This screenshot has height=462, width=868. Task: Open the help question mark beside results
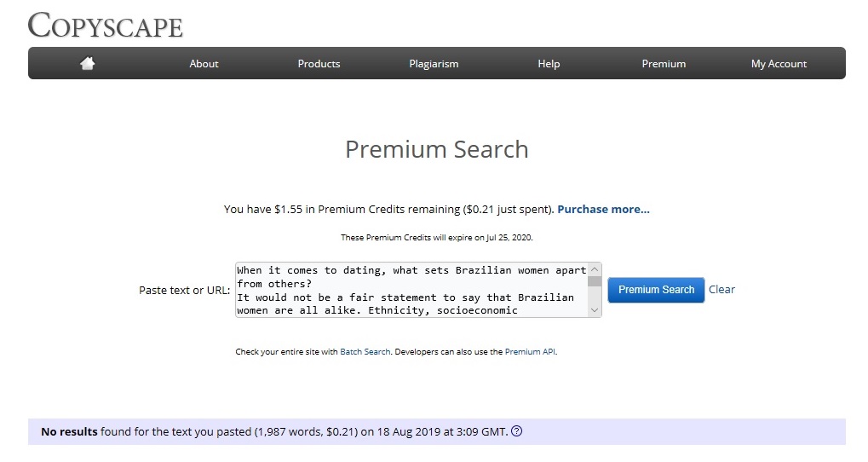[516, 431]
